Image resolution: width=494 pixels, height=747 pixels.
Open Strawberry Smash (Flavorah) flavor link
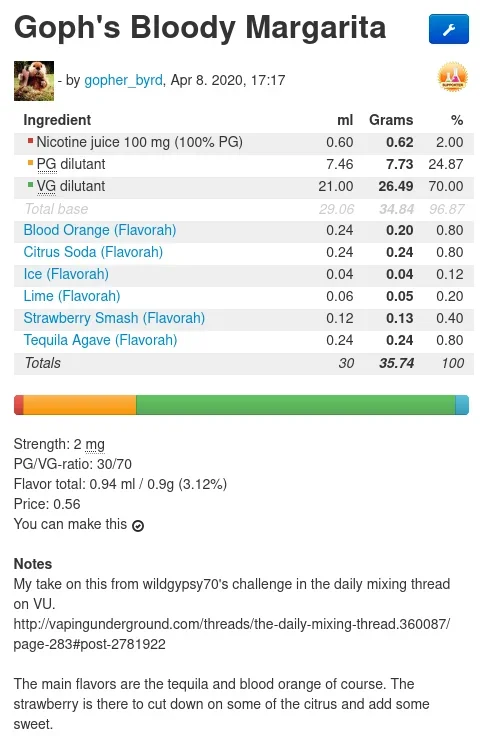[x=114, y=318]
